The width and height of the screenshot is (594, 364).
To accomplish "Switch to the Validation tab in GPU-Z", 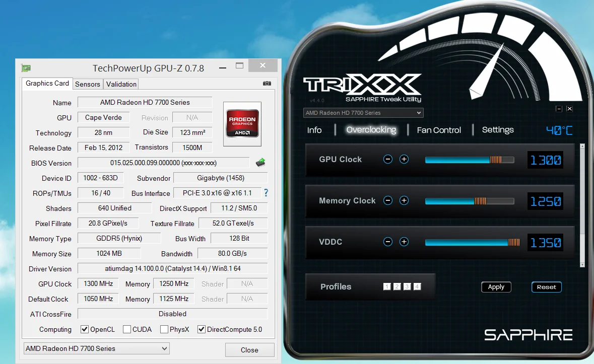I will tap(121, 84).
